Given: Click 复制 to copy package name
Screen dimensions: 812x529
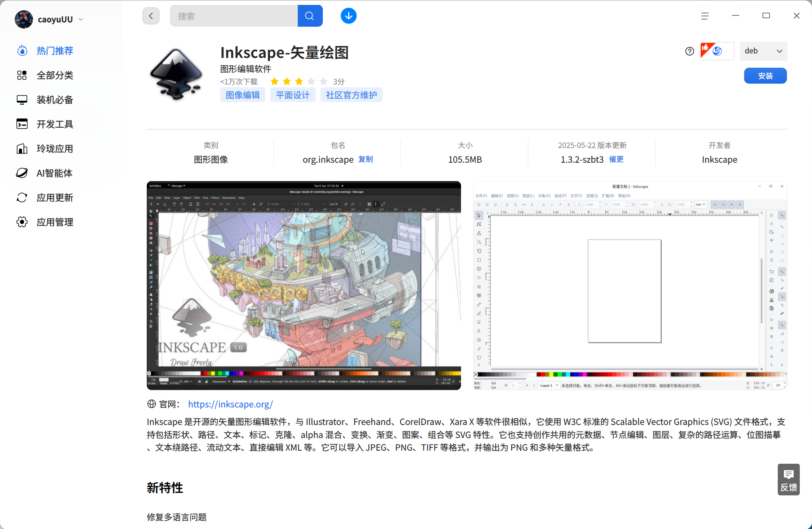Looking at the screenshot, I should [366, 159].
